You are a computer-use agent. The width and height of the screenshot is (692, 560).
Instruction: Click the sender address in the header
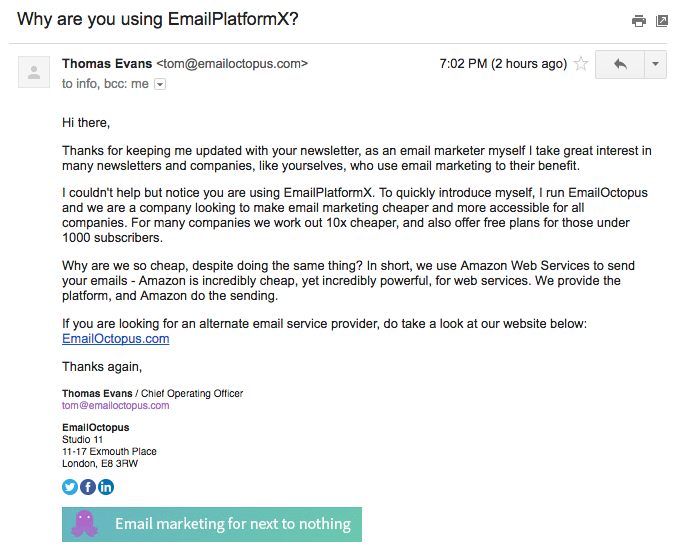(232, 64)
